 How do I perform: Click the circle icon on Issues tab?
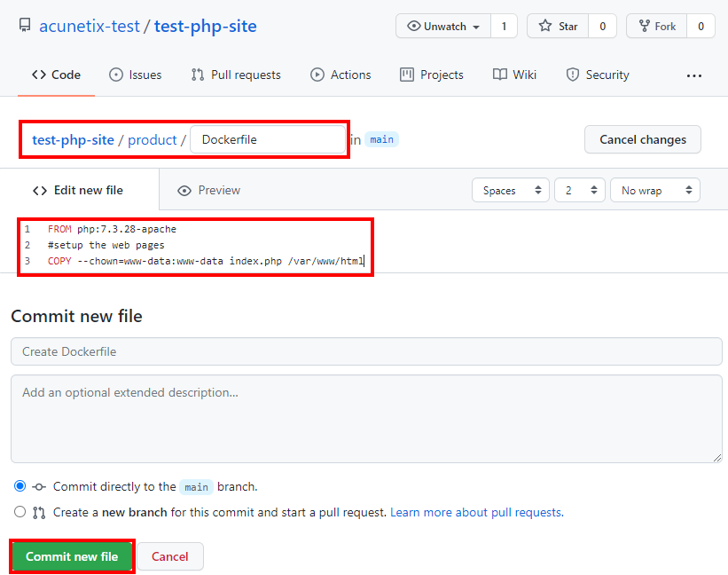click(x=116, y=75)
